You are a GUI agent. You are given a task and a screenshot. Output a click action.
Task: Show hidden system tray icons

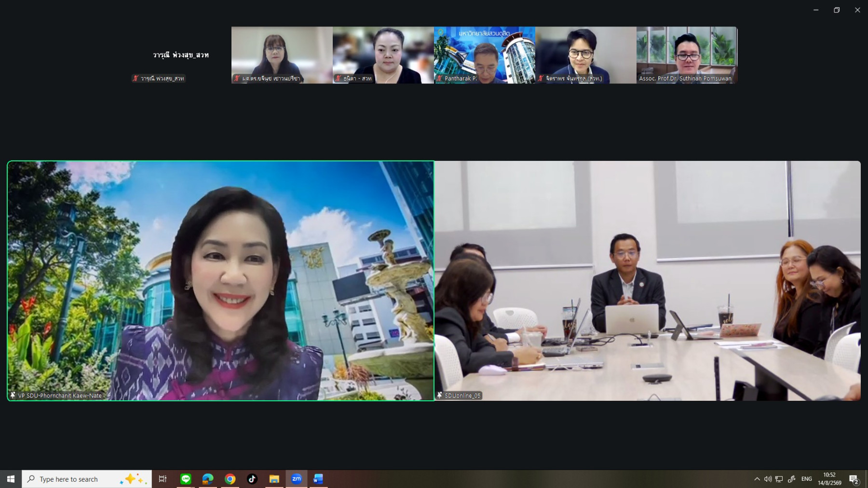pos(757,479)
